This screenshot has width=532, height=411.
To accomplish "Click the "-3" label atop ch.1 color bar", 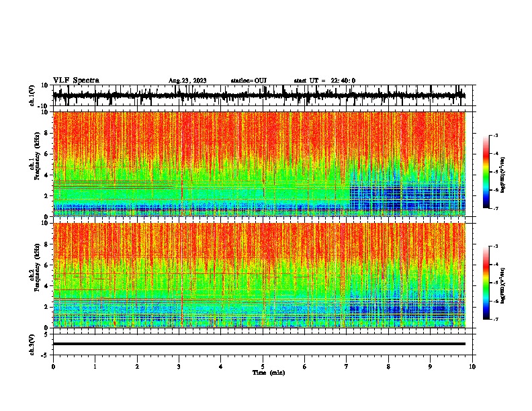I will [x=496, y=135].
